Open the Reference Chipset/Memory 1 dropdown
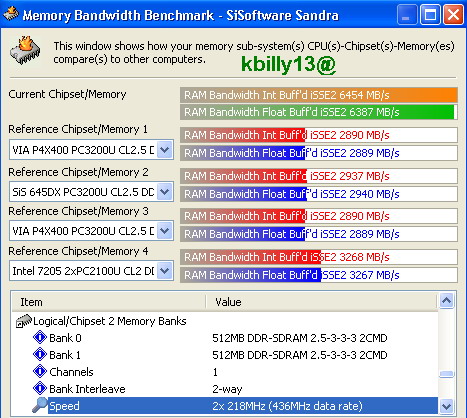Viewport: 467px width, 418px height. click(x=165, y=150)
